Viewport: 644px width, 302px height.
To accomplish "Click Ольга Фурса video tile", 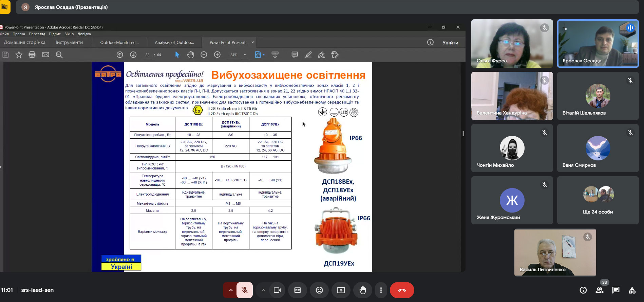I will coord(512,43).
